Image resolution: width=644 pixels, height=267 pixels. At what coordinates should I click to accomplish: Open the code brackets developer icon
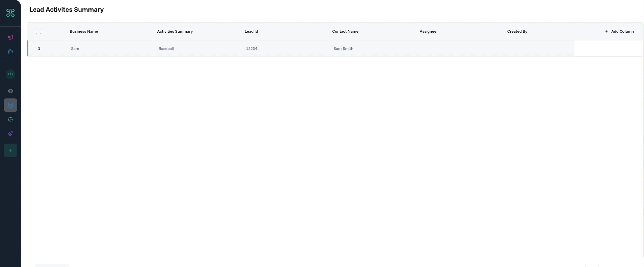10,74
